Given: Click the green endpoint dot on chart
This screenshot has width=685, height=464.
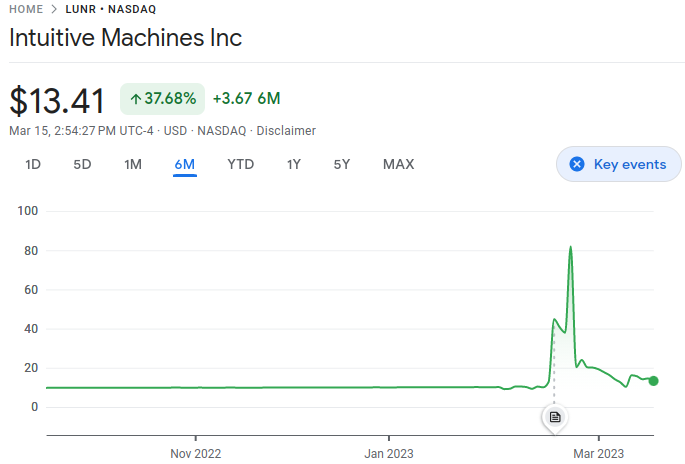Looking at the screenshot, I should [653, 381].
